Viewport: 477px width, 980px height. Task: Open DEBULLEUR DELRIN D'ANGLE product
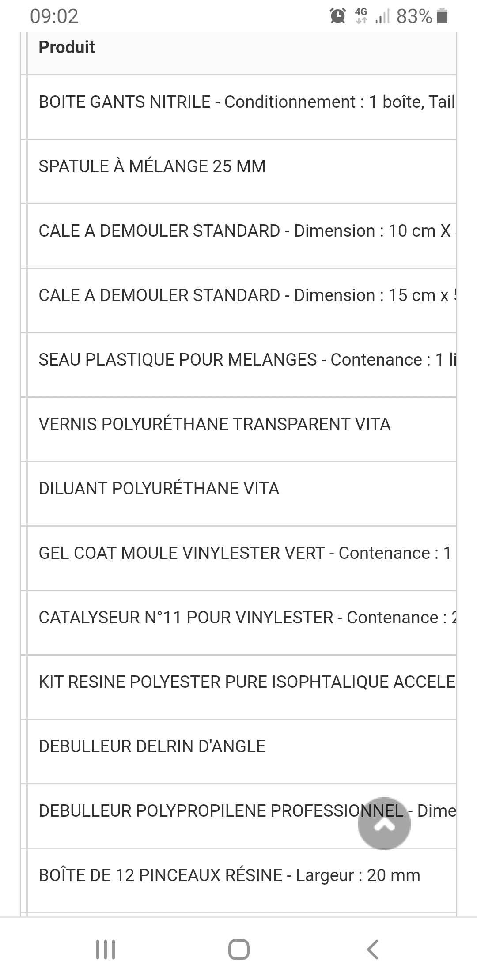pos(152,746)
